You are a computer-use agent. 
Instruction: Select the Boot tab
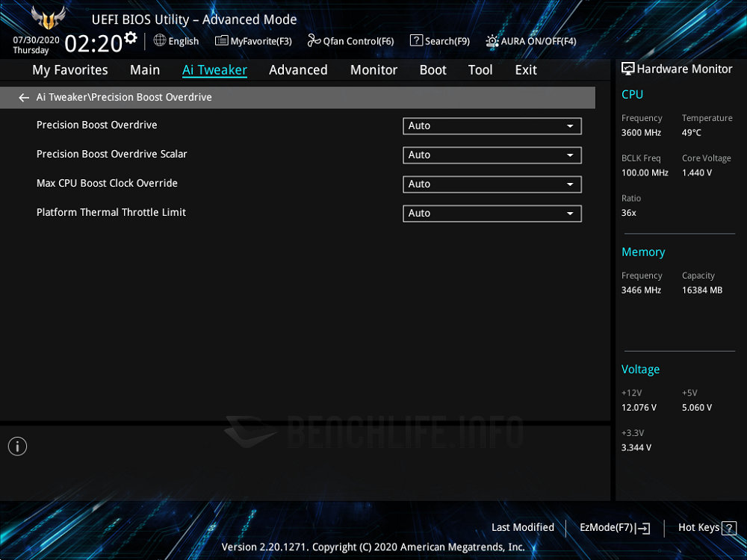(433, 70)
